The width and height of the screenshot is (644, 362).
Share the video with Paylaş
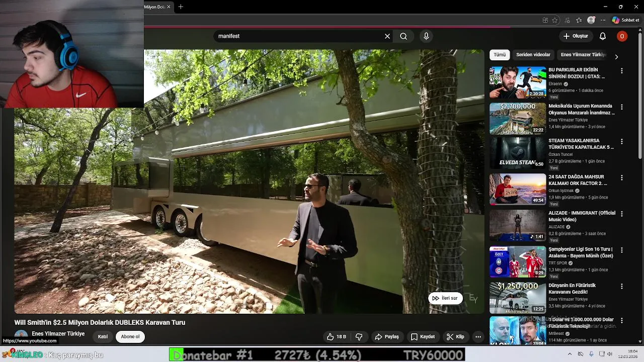387,337
